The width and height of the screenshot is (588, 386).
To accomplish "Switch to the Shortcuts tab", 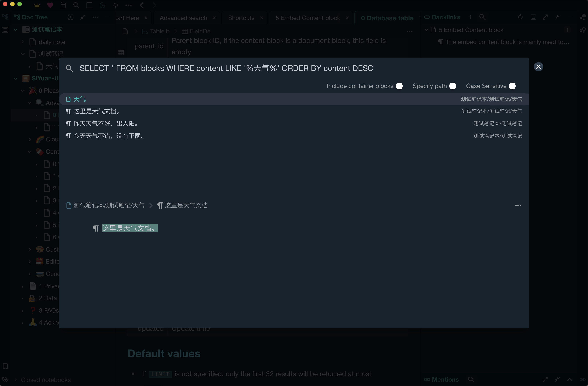I will [x=241, y=18].
